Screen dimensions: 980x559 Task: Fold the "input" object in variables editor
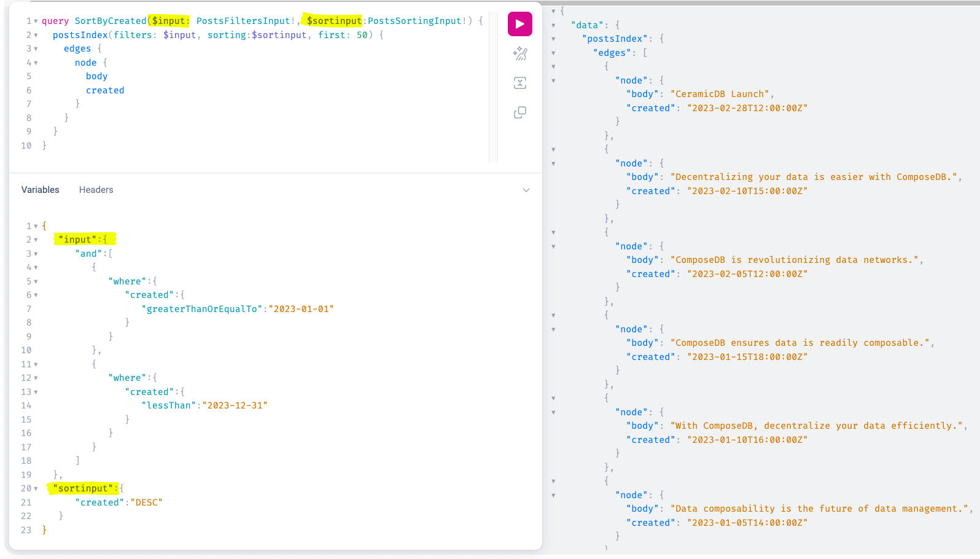click(x=36, y=240)
